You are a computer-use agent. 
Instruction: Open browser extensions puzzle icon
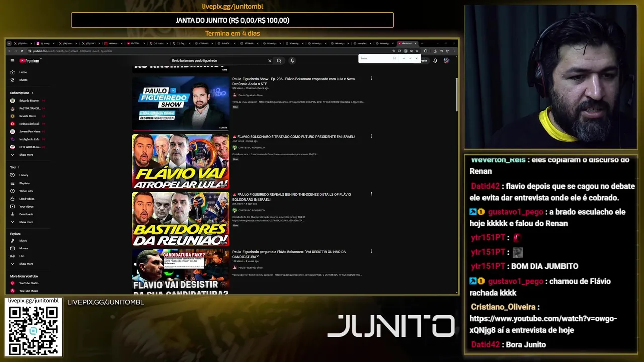coord(426,51)
